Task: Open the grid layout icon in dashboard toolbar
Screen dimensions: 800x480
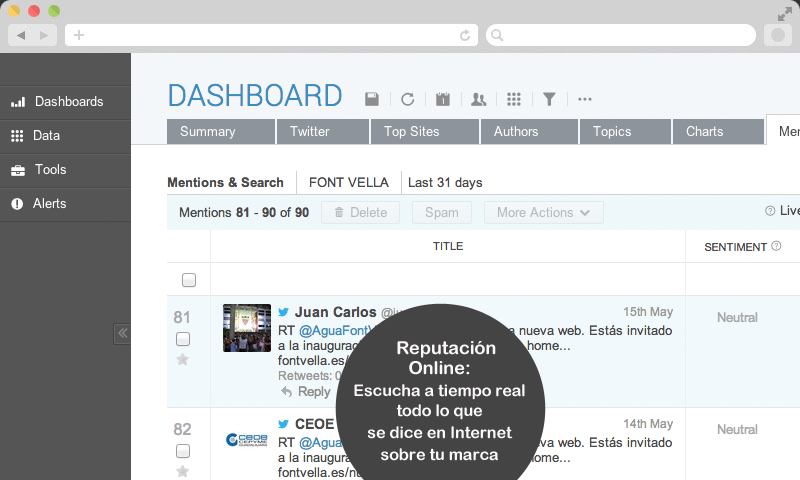Action: (514, 99)
